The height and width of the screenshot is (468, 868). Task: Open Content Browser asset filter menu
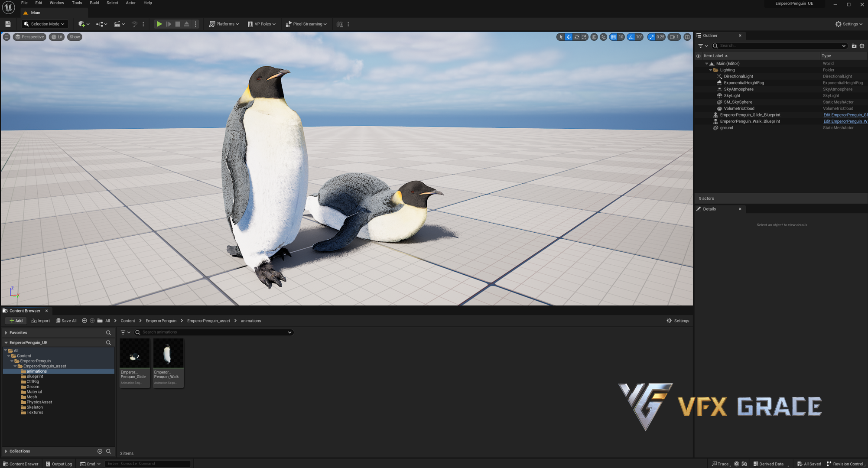(125, 332)
